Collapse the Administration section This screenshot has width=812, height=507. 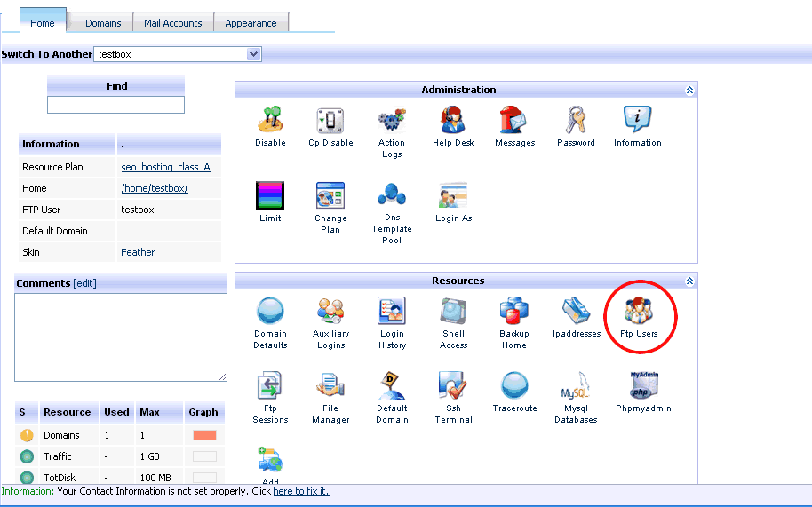click(x=689, y=90)
